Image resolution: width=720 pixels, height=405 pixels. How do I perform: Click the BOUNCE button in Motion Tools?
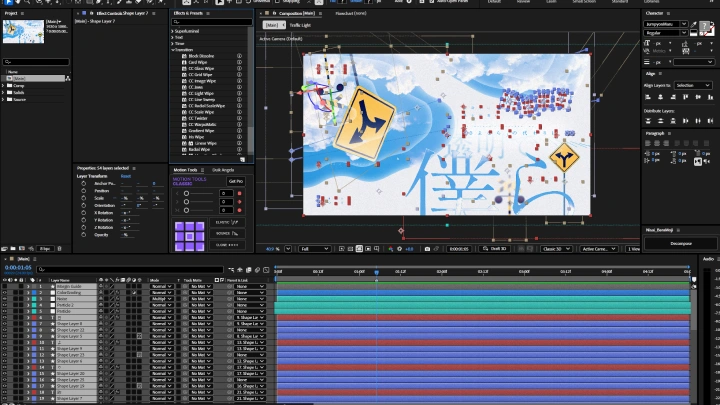227,233
